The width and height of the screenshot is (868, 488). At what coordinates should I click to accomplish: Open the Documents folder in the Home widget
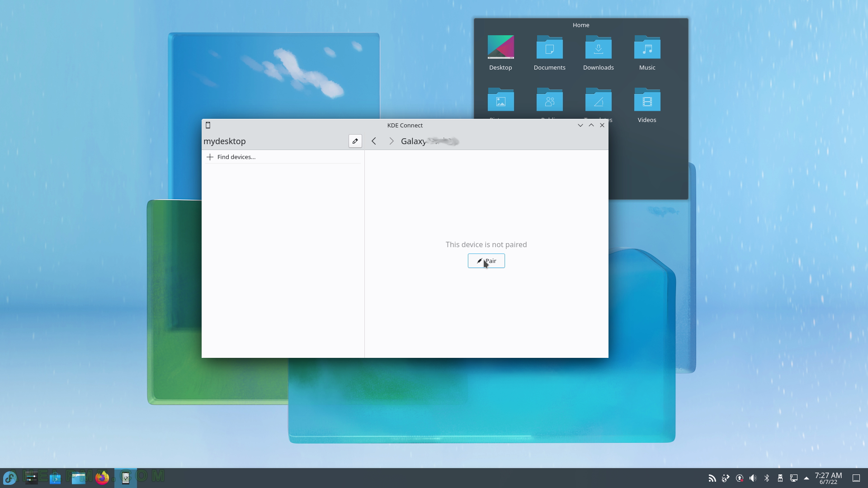pyautogui.click(x=549, y=53)
